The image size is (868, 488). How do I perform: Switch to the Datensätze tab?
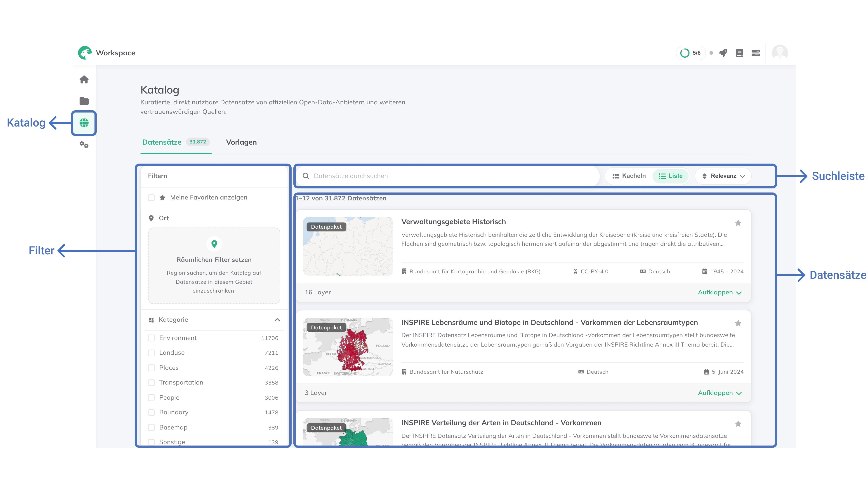point(176,142)
